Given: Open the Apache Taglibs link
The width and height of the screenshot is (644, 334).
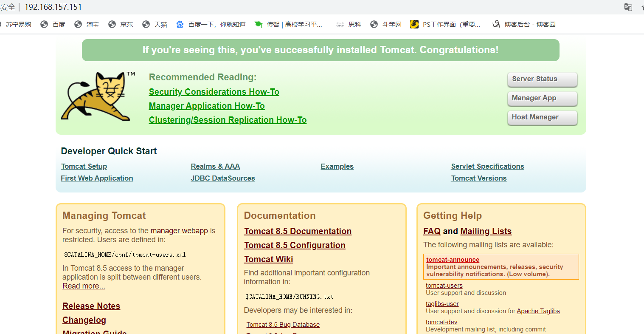Looking at the screenshot, I should click(538, 311).
